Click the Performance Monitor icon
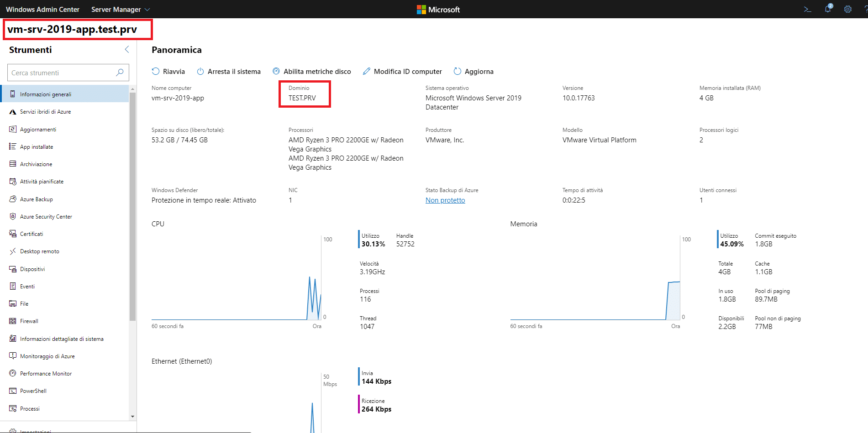 [x=13, y=373]
